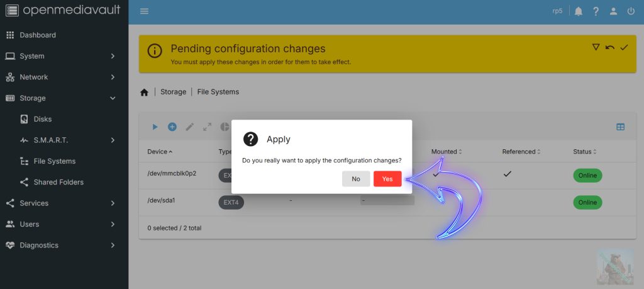Go to the home breadcrumb icon
Image resolution: width=644 pixels, height=289 pixels.
[144, 92]
